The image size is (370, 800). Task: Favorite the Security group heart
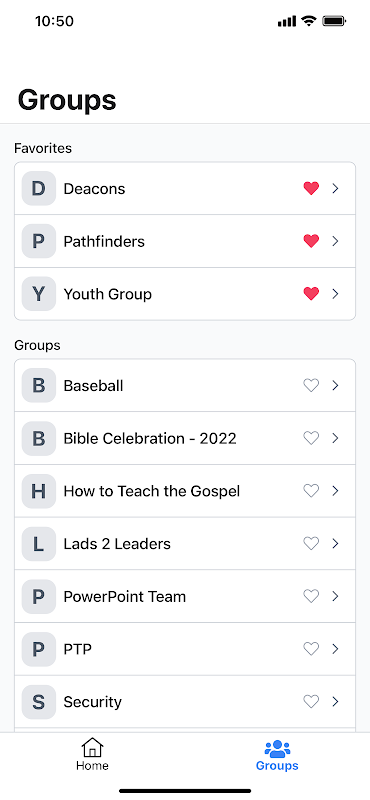click(311, 702)
